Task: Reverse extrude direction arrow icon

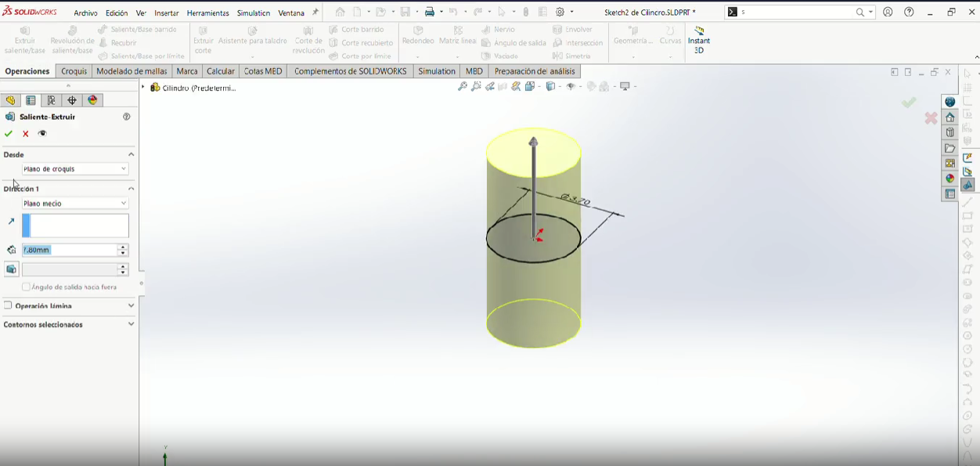Action: (x=11, y=222)
